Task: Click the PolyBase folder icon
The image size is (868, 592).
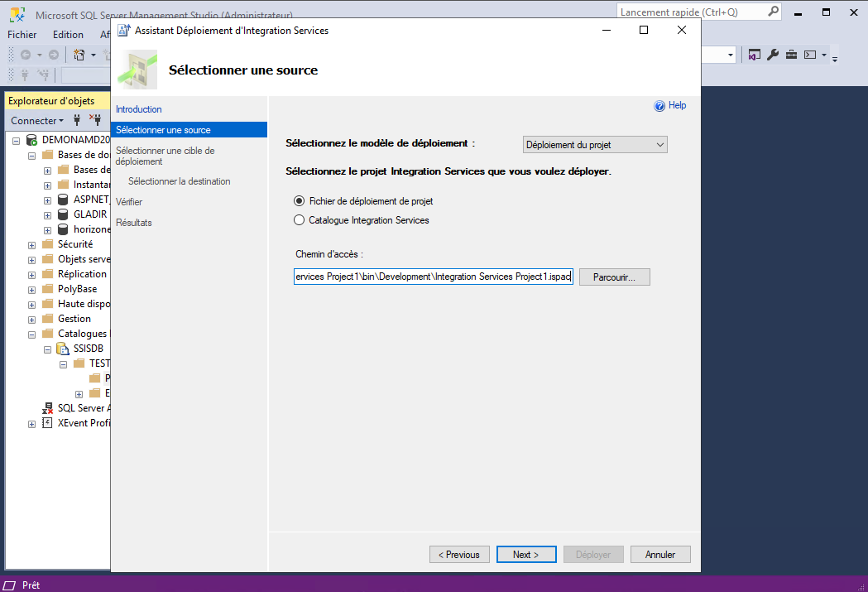Action: 48,289
